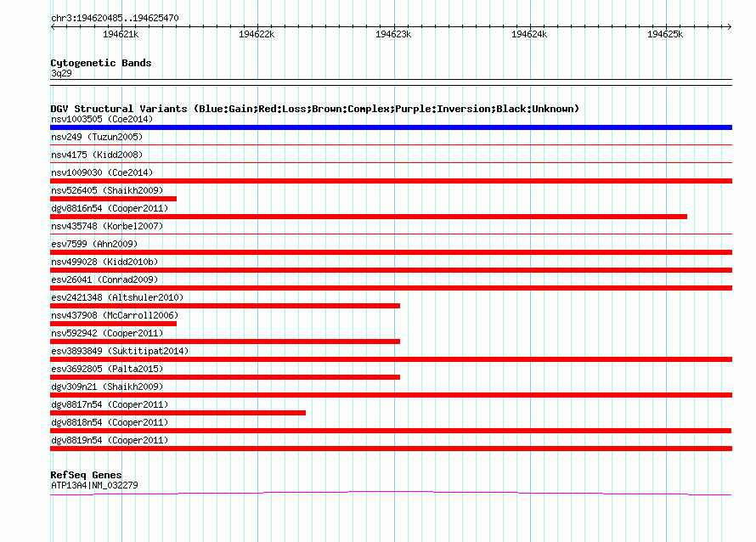This screenshot has width=756, height=542.
Task: Click the dgv8817n54 (Cooper2011) variant label
Action: click(x=110, y=404)
